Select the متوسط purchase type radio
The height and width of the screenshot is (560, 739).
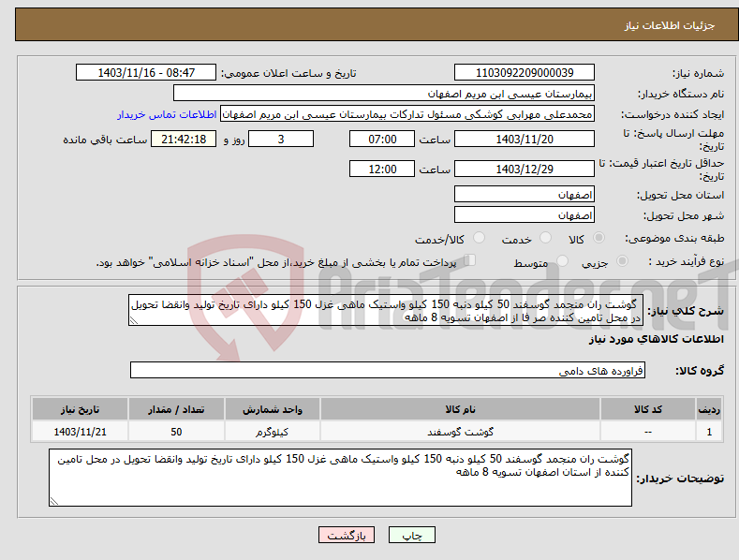[562, 260]
